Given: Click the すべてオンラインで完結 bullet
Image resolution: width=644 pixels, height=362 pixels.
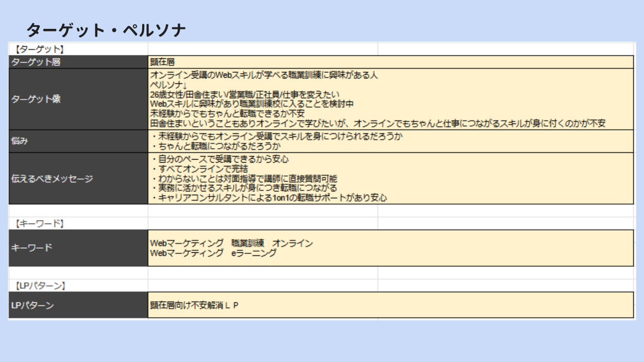Looking at the screenshot, I should pyautogui.click(x=200, y=169).
